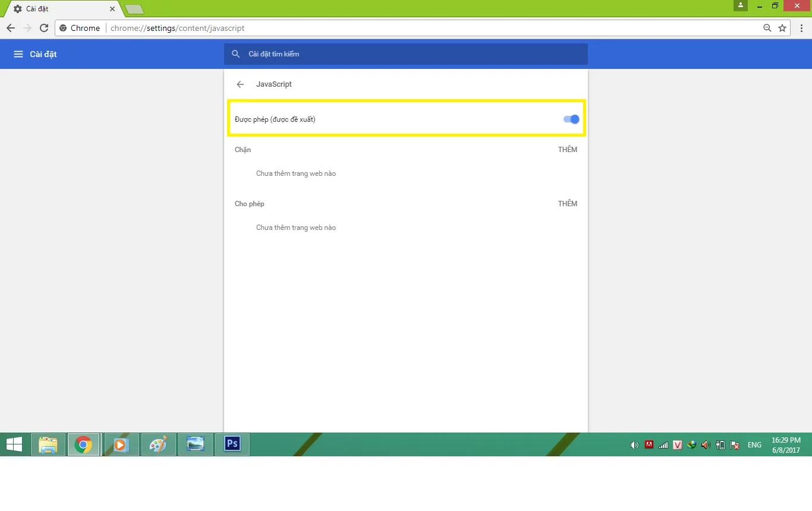Viewport: 812px width, 511px height.
Task: Open File Explorer from the taskbar
Action: point(48,444)
